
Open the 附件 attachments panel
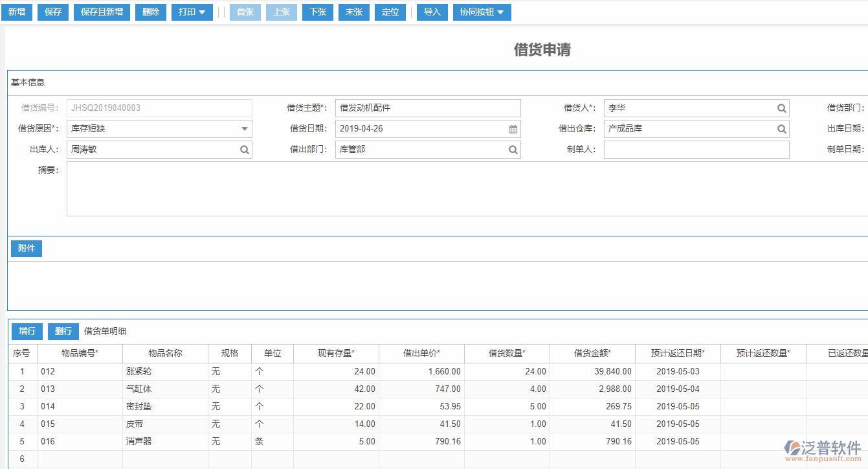tap(26, 248)
